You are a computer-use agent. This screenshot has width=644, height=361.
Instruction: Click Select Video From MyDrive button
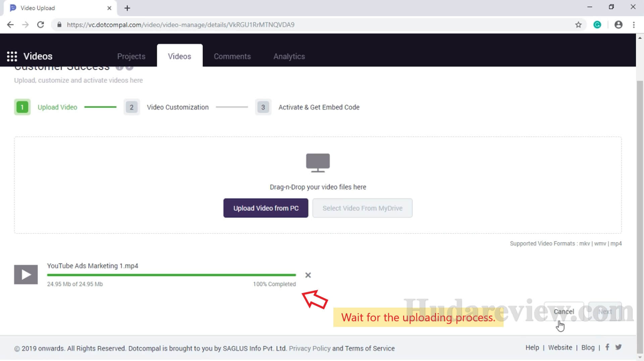[x=362, y=208]
